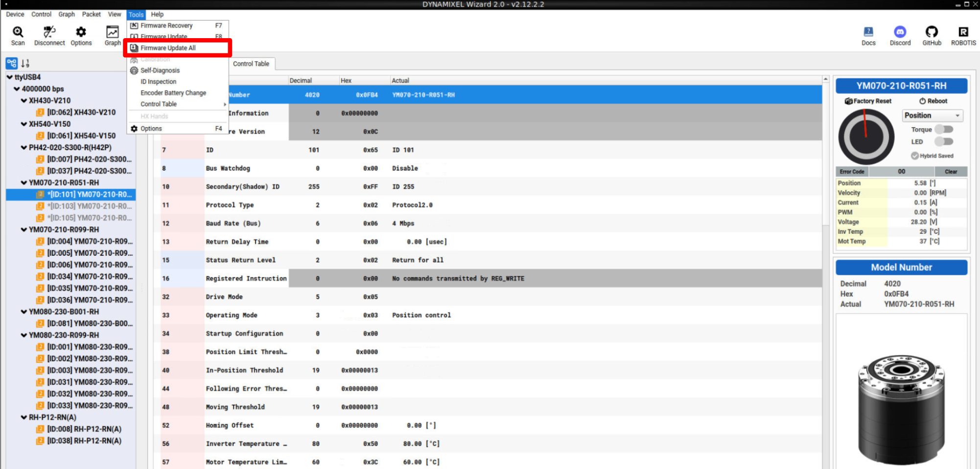
Task: Open the GitHub icon
Action: 932,32
